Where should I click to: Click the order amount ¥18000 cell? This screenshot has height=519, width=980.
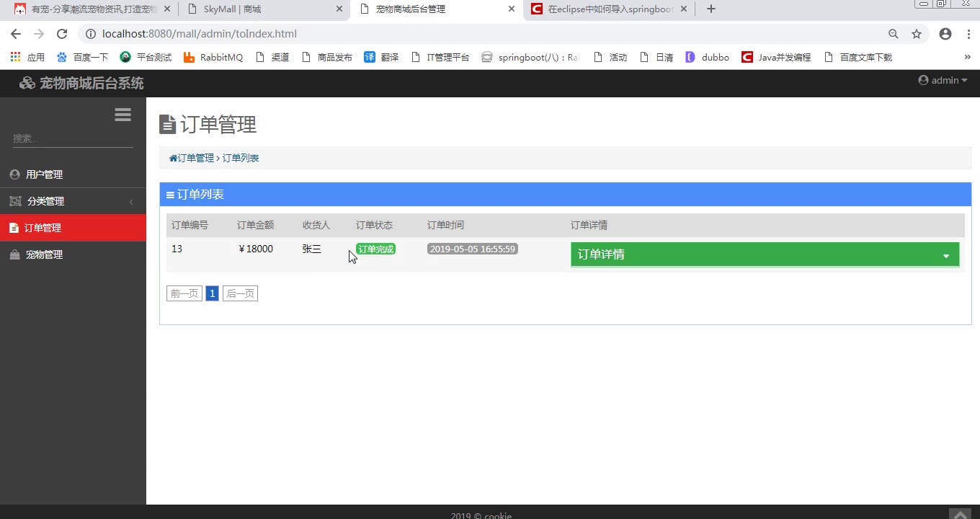pos(256,249)
